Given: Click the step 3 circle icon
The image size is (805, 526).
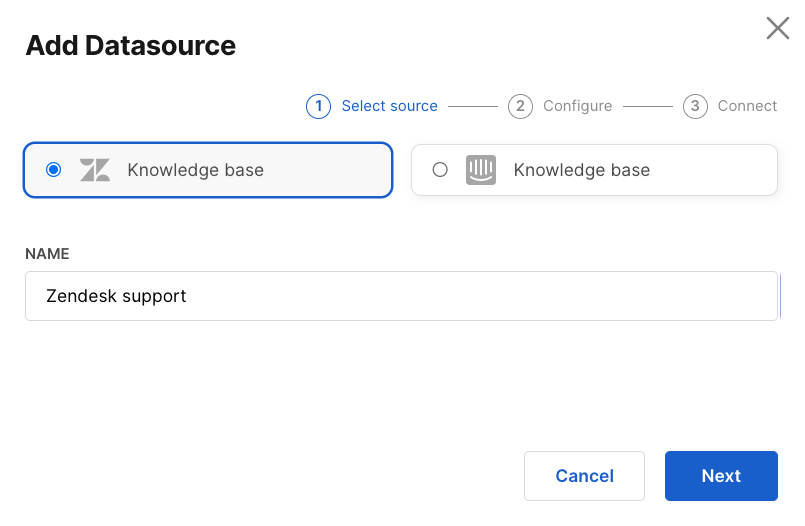Looking at the screenshot, I should (x=695, y=106).
